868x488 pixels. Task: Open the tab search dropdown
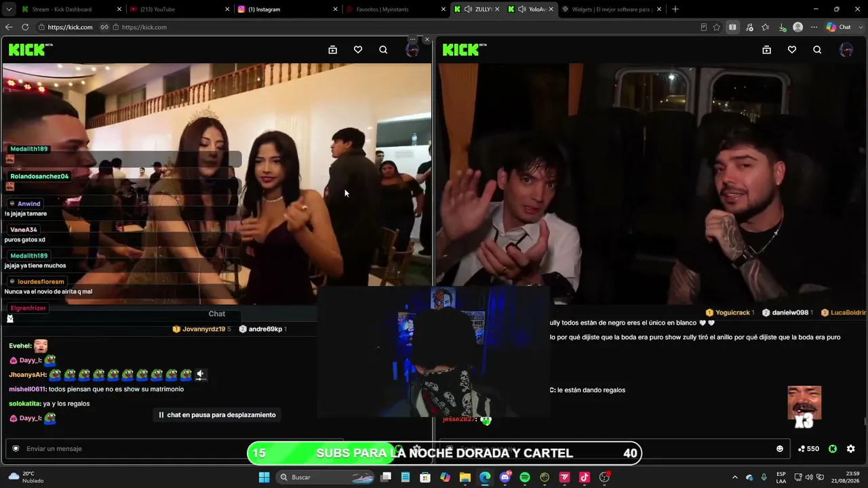coord(9,9)
